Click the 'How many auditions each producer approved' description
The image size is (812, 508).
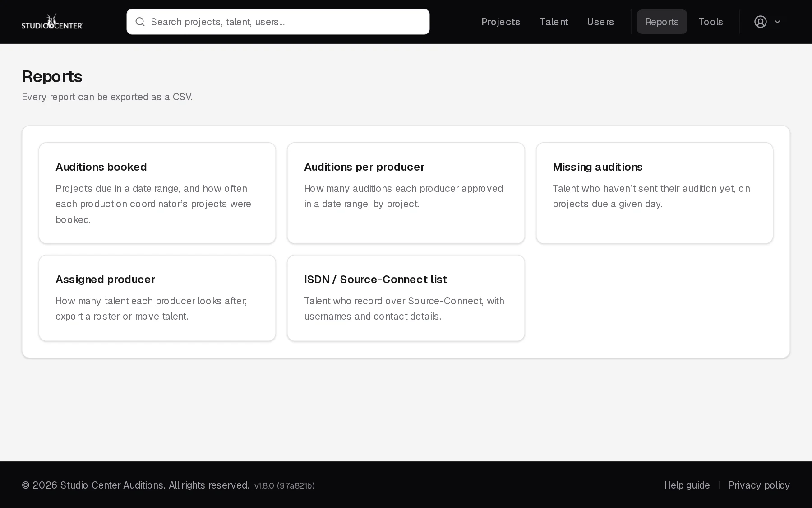pyautogui.click(x=403, y=196)
